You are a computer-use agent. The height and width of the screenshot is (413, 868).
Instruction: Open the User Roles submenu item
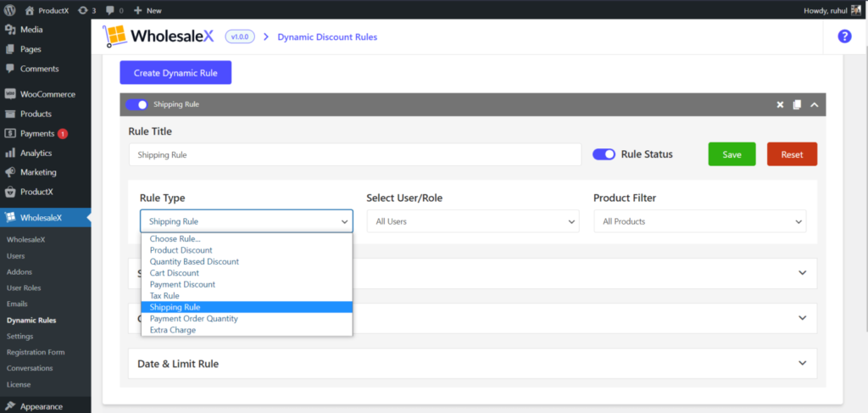point(24,287)
